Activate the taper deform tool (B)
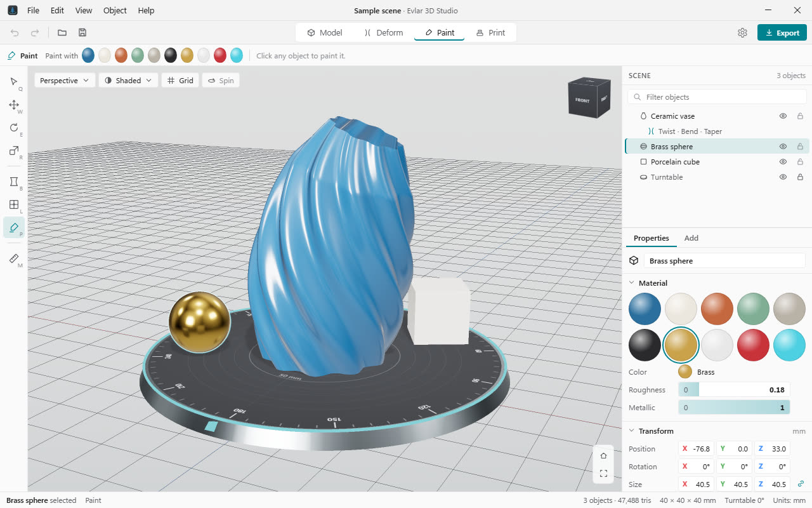 [x=14, y=182]
